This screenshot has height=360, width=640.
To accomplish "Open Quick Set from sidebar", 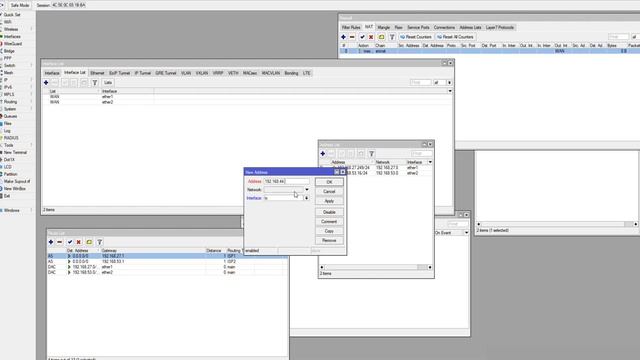I will (x=11, y=15).
